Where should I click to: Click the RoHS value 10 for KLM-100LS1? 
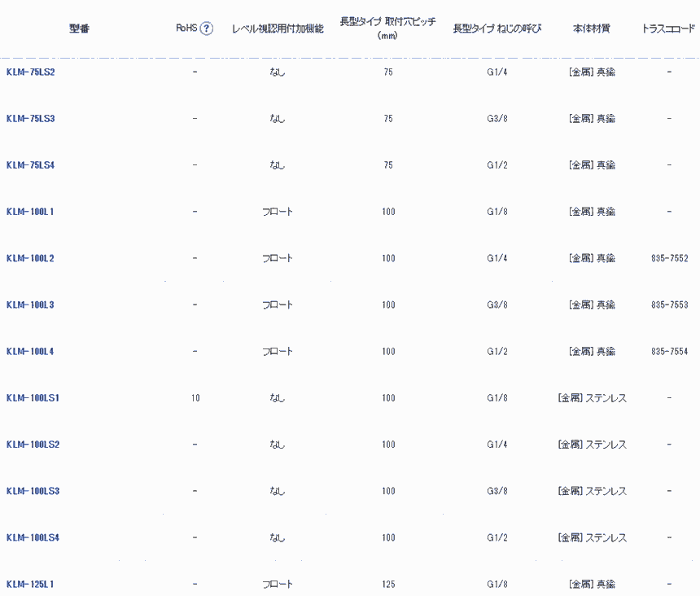click(x=195, y=398)
